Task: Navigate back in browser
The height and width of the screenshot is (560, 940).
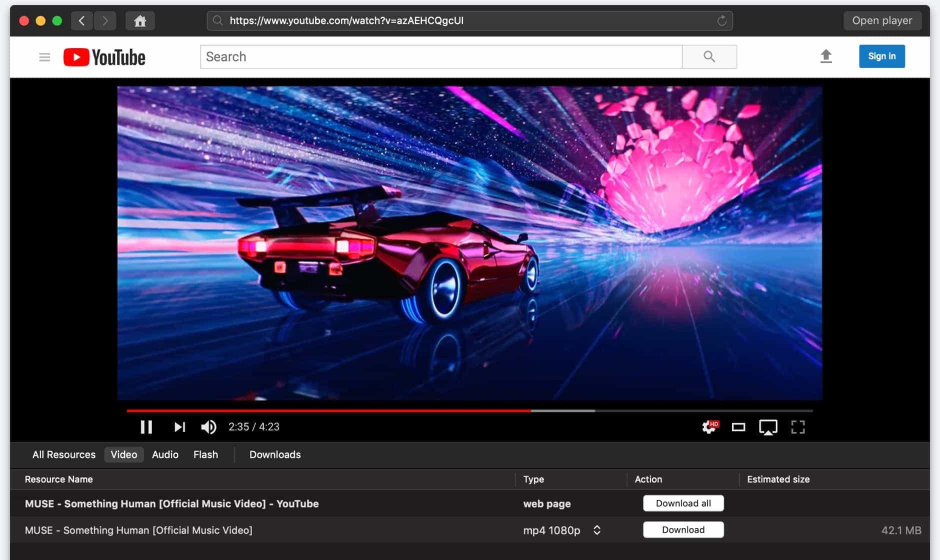Action: tap(82, 21)
